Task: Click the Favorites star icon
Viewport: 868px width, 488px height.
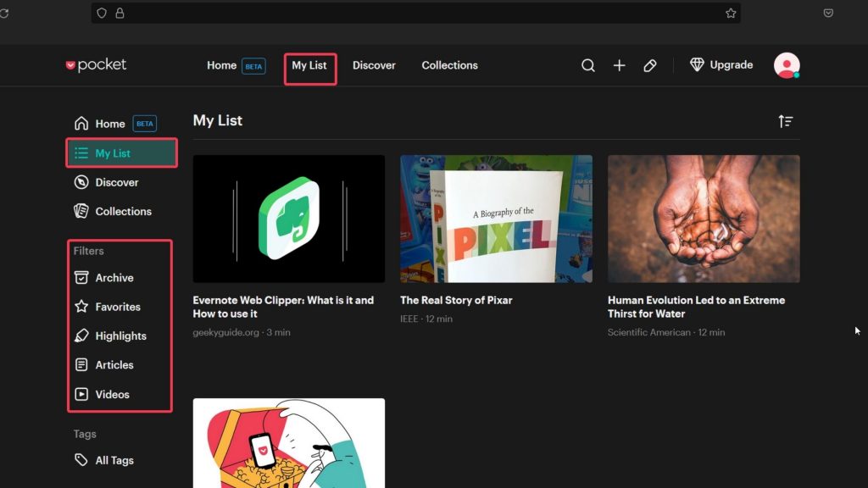Action: (x=81, y=307)
